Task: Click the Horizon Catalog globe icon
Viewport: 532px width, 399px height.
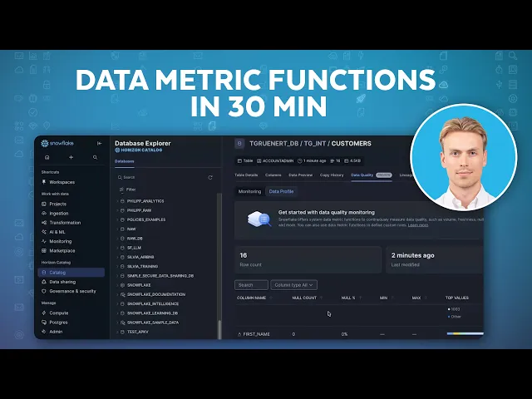Action: 117,150
